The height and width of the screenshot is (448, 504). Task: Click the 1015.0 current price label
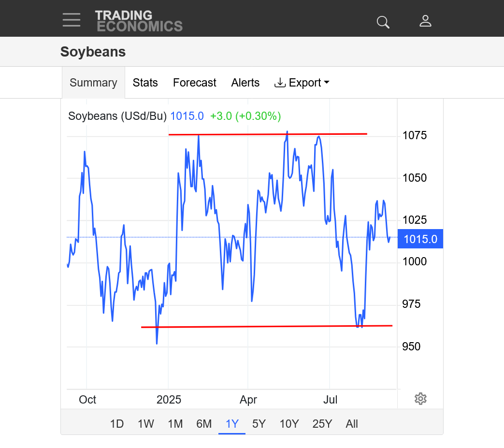point(420,239)
